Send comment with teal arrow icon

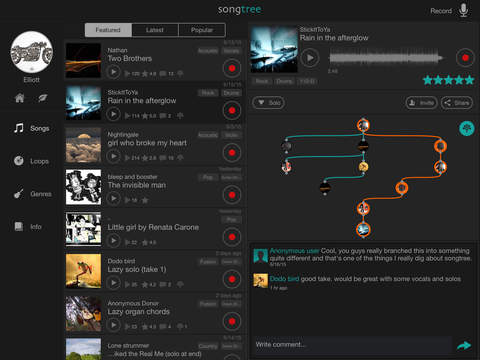click(x=464, y=345)
